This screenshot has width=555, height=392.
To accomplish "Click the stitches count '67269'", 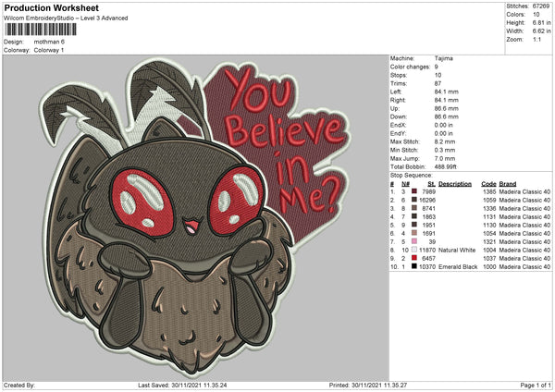I will 541,6.
